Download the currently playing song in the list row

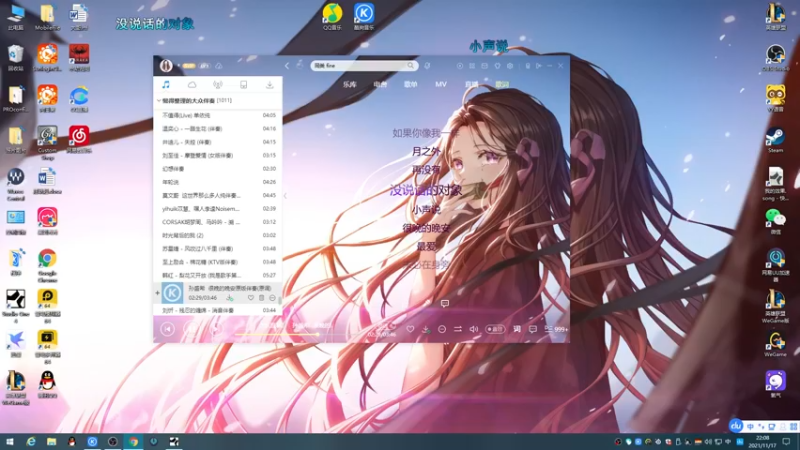[x=230, y=298]
